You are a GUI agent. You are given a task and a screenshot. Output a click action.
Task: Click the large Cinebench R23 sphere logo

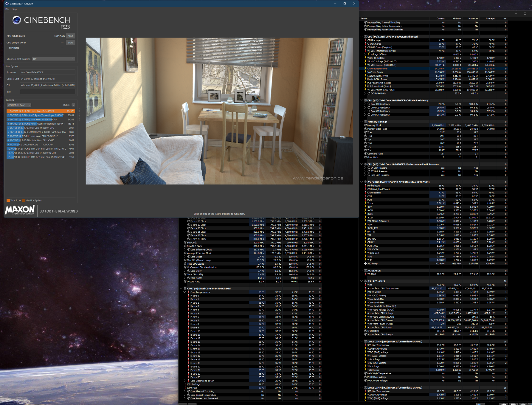[17, 20]
